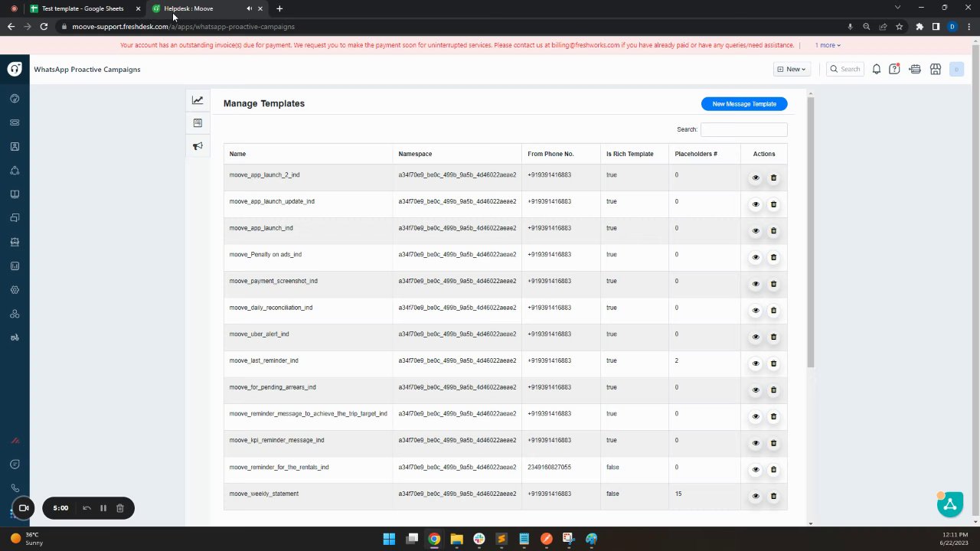Open Chrome from the taskbar
The width and height of the screenshot is (980, 551).
[x=434, y=539]
